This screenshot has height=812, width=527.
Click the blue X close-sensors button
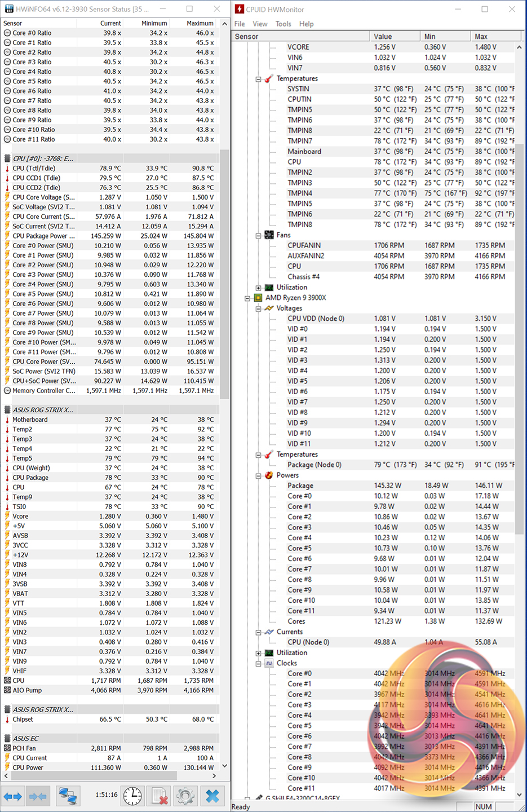pos(212,796)
